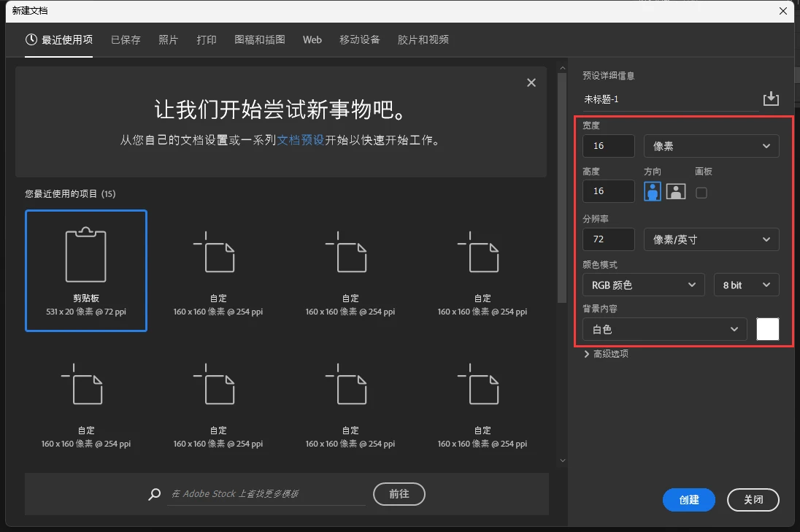Click the document name field 未标题-1
Viewport: 800px width, 532px height.
(670, 99)
